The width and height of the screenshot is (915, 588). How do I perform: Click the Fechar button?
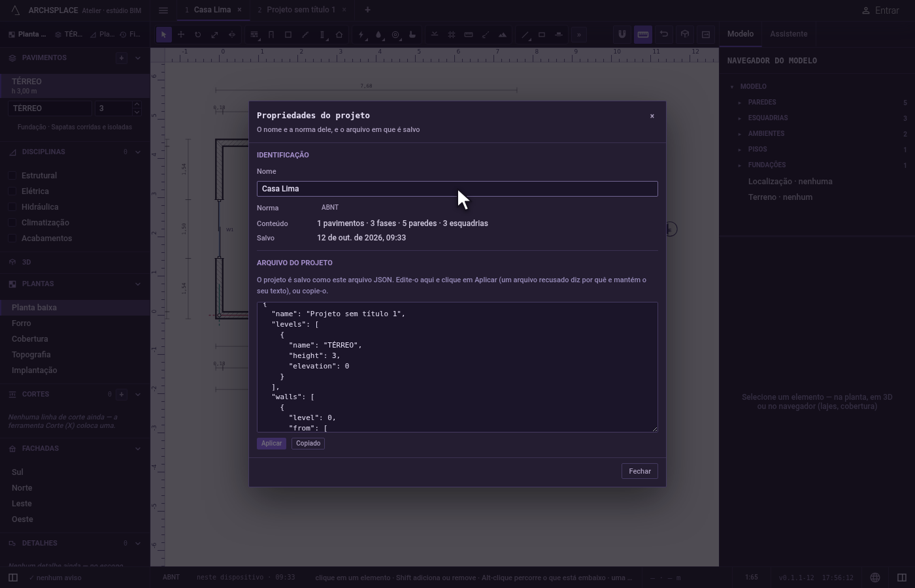pyautogui.click(x=640, y=471)
